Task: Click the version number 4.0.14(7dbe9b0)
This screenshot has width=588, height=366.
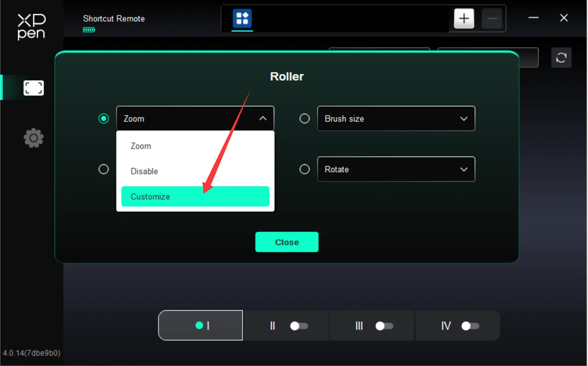Action: (x=32, y=353)
